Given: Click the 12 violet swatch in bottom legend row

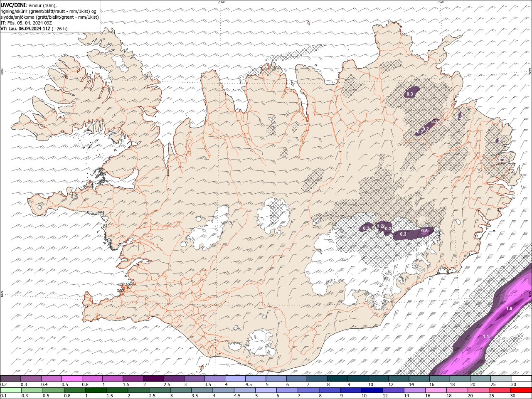Looking at the screenshot, I should 393,390.
